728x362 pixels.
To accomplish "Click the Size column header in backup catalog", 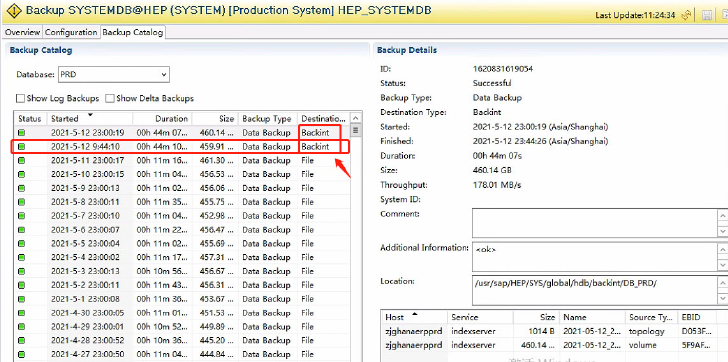I will (x=215, y=119).
